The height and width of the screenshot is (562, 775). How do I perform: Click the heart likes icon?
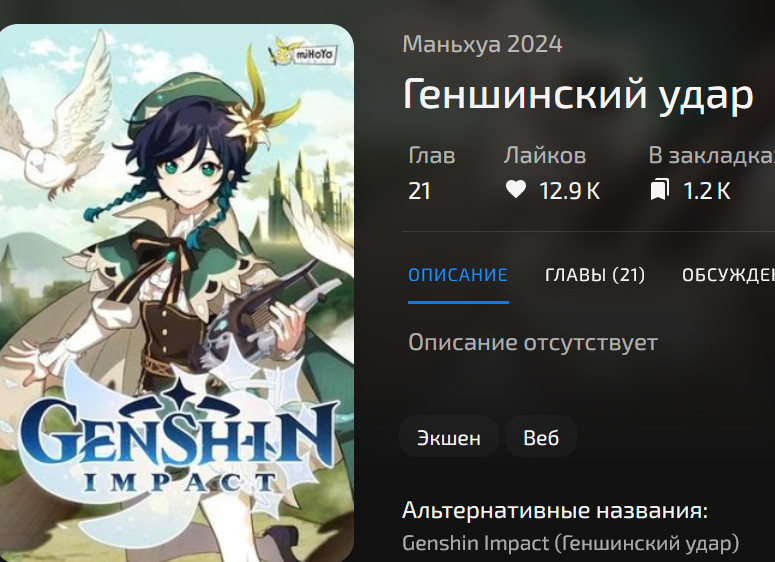tap(516, 190)
